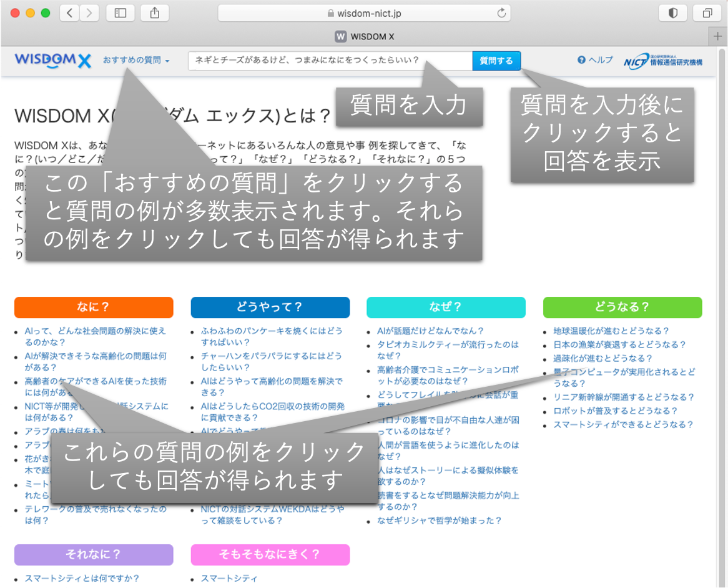Expand the おすすめの質問 dropdown

tap(136, 61)
